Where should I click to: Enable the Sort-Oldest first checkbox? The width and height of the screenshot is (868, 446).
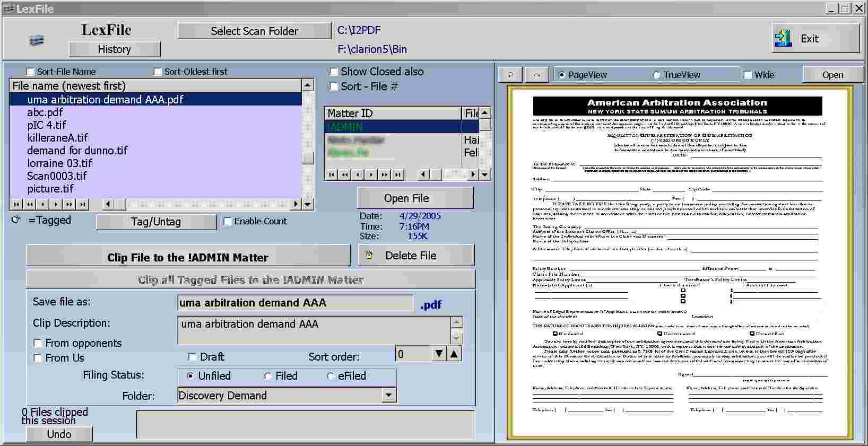(158, 72)
